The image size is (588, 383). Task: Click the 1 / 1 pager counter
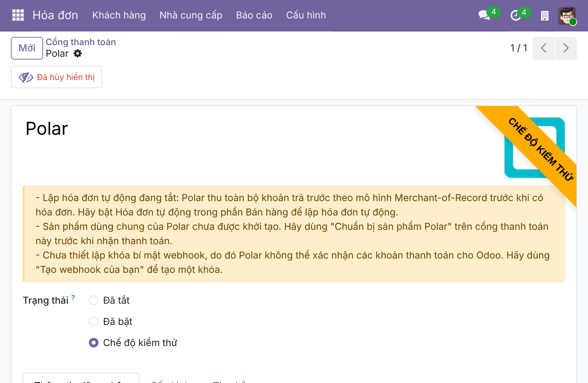(519, 48)
